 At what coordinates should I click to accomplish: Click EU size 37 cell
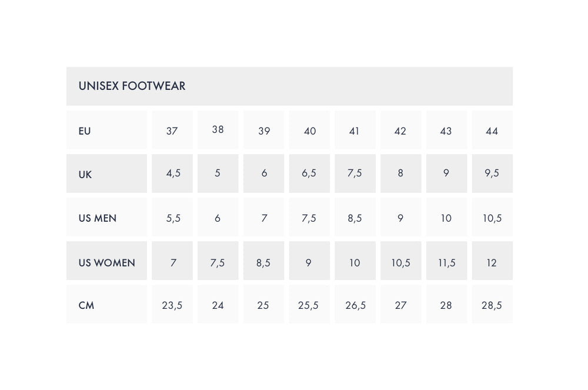pos(172,131)
